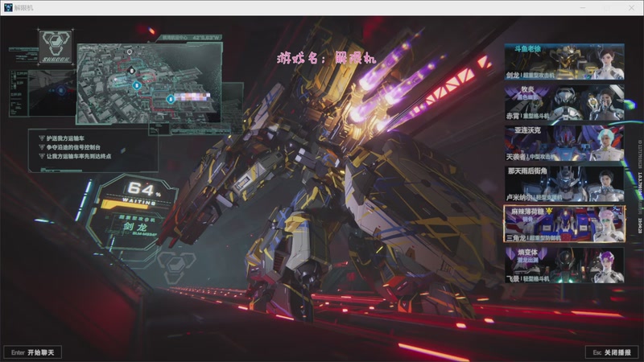The width and height of the screenshot is (644, 362).
Task: Click the 飞景 | 轻型格斗机 mech label
Action: tap(527, 278)
